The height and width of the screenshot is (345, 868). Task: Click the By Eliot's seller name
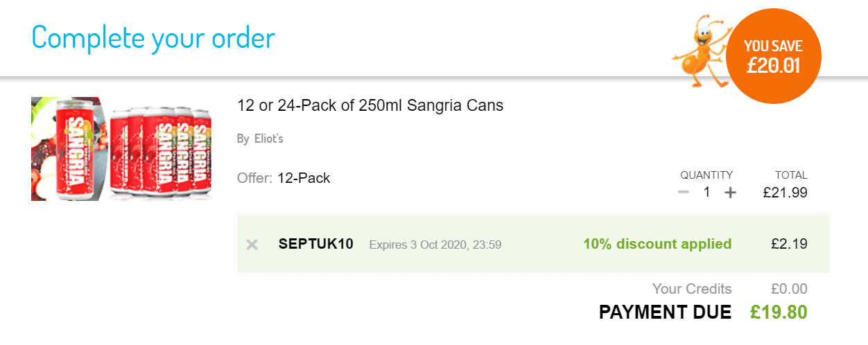(260, 139)
